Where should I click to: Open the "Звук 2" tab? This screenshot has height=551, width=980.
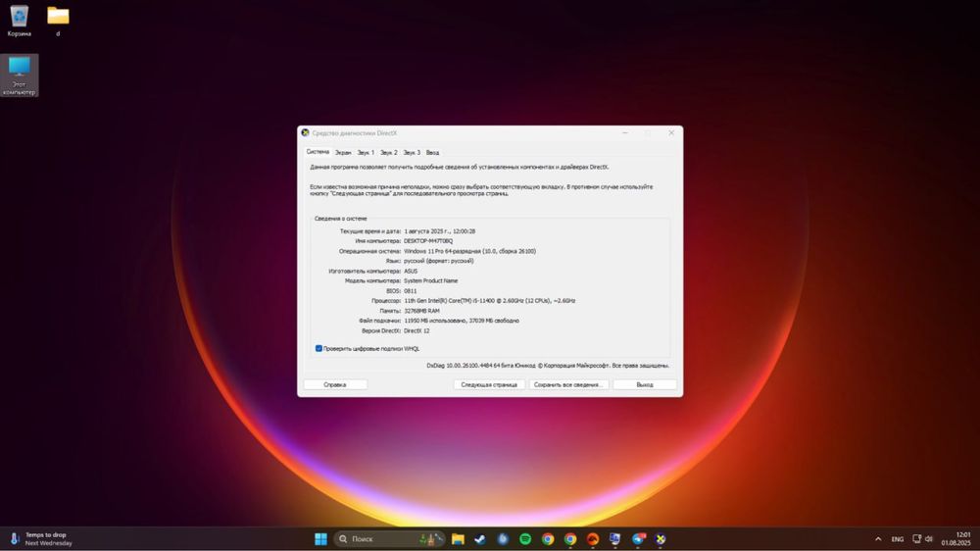[389, 153]
